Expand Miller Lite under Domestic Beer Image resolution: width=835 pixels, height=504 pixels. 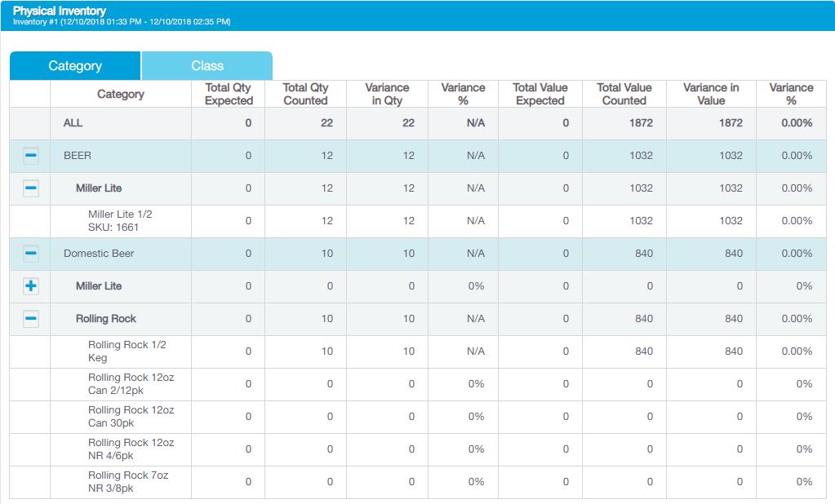[x=31, y=285]
